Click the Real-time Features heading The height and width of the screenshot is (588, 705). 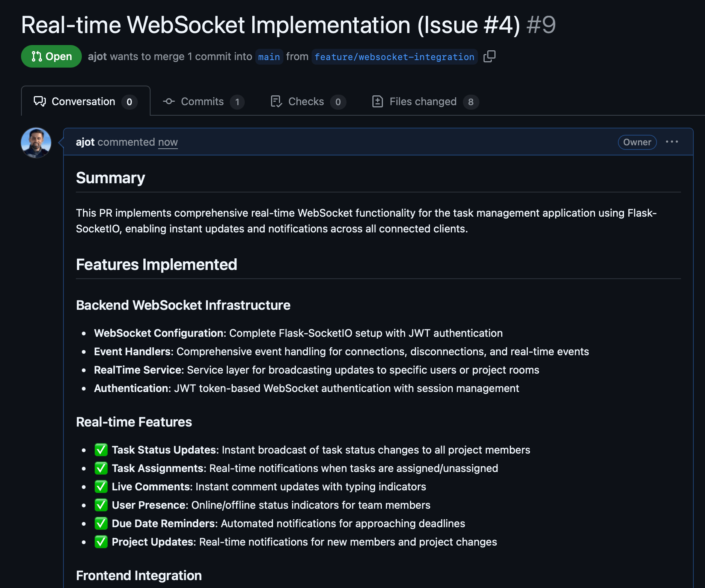(134, 422)
